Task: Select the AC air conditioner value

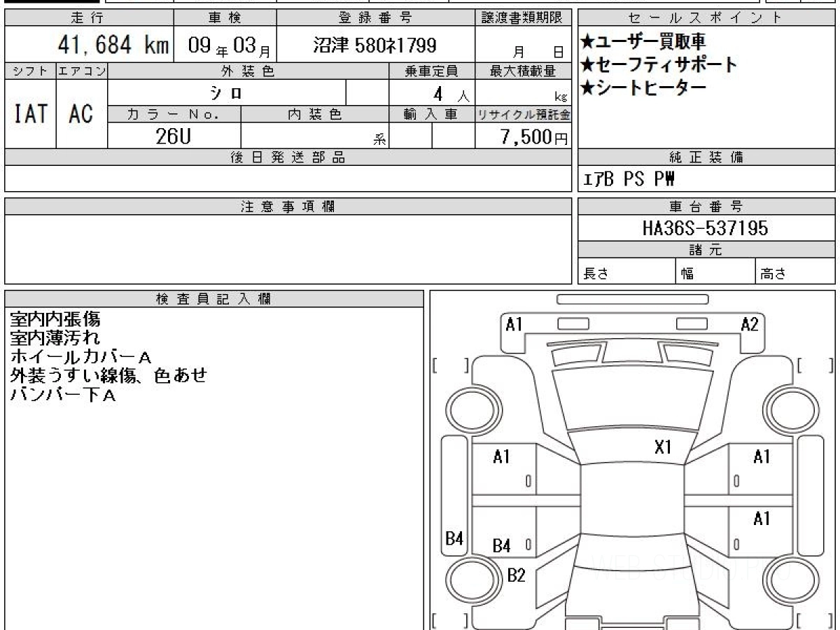Action: point(81,113)
